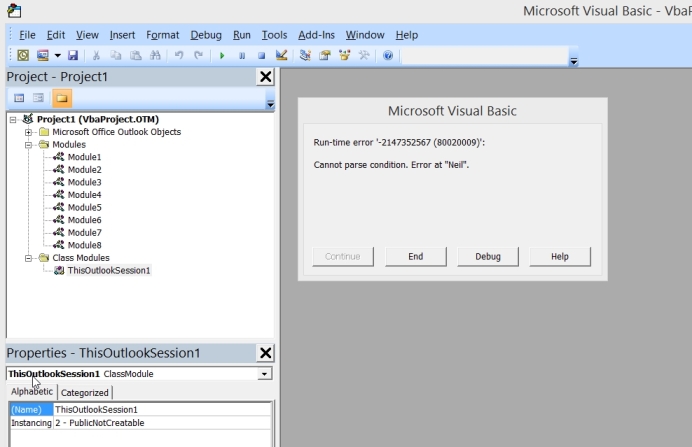
Task: Switch to the Categorized properties tab
Action: 84,393
